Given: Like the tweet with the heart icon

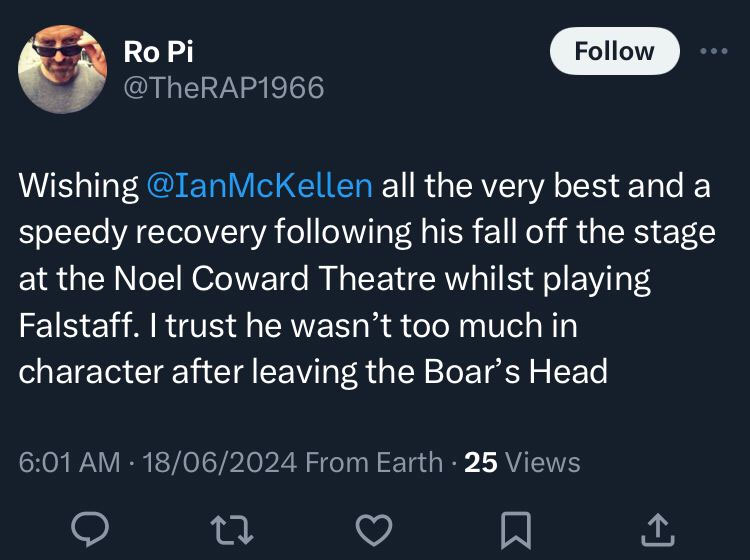Looking at the screenshot, I should pyautogui.click(x=374, y=530).
